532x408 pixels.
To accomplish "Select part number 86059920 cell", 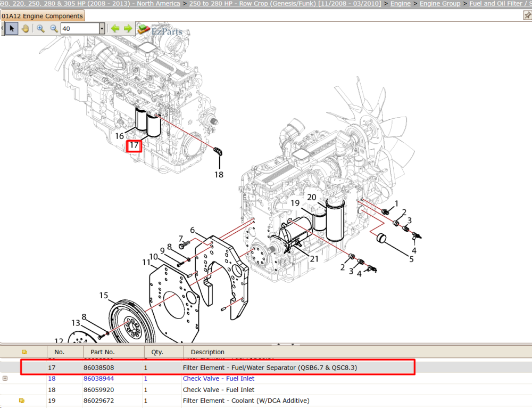I will (99, 390).
